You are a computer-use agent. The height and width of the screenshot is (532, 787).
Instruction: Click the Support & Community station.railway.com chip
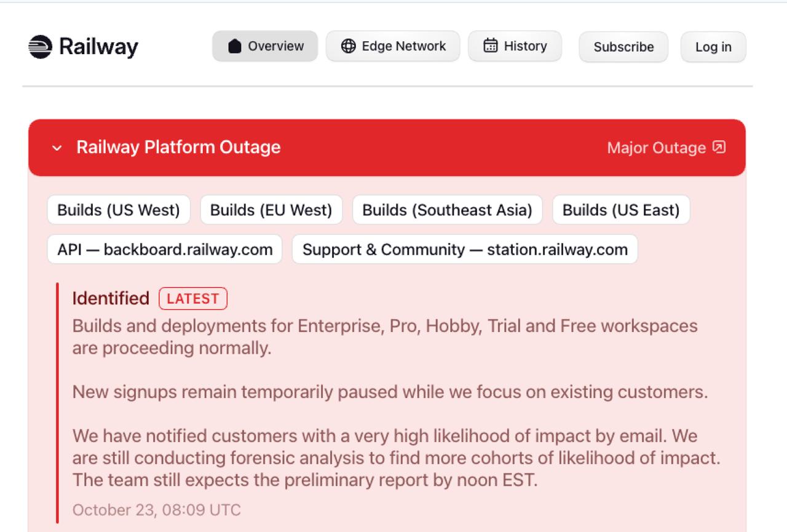[465, 249]
